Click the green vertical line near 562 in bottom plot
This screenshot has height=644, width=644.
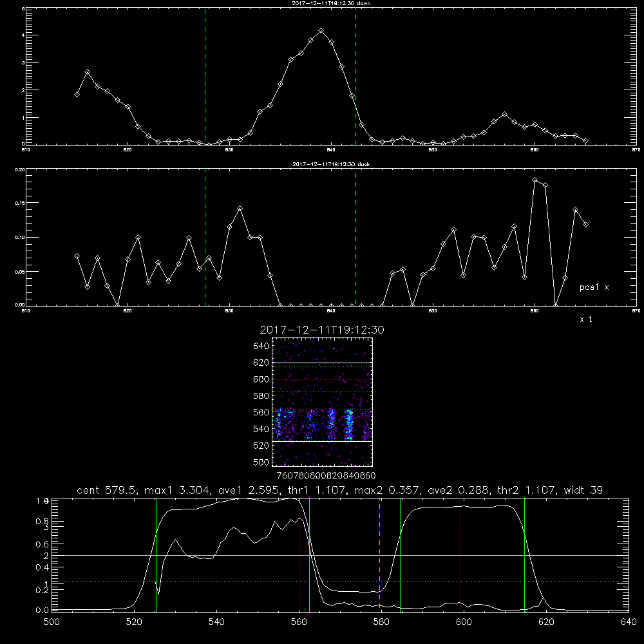[x=309, y=555]
